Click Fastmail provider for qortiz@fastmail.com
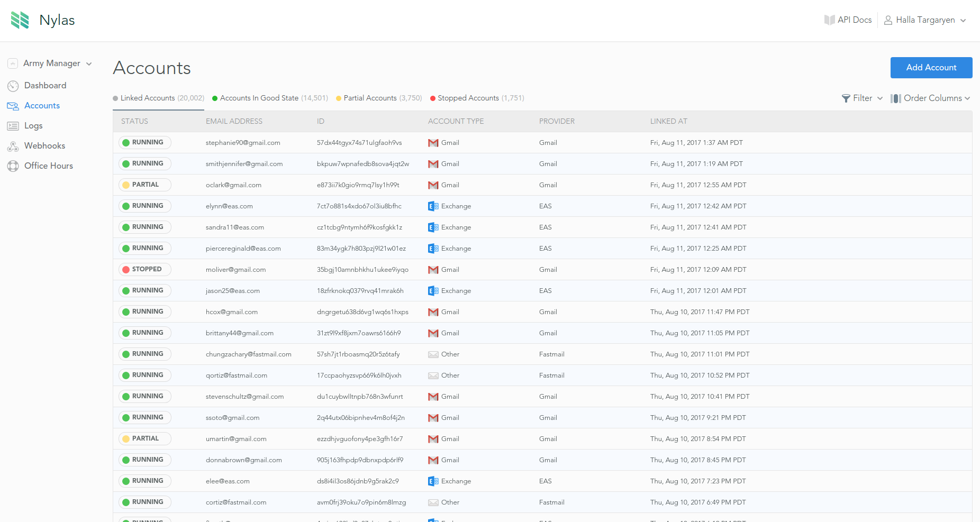The height and width of the screenshot is (522, 980). pos(552,376)
